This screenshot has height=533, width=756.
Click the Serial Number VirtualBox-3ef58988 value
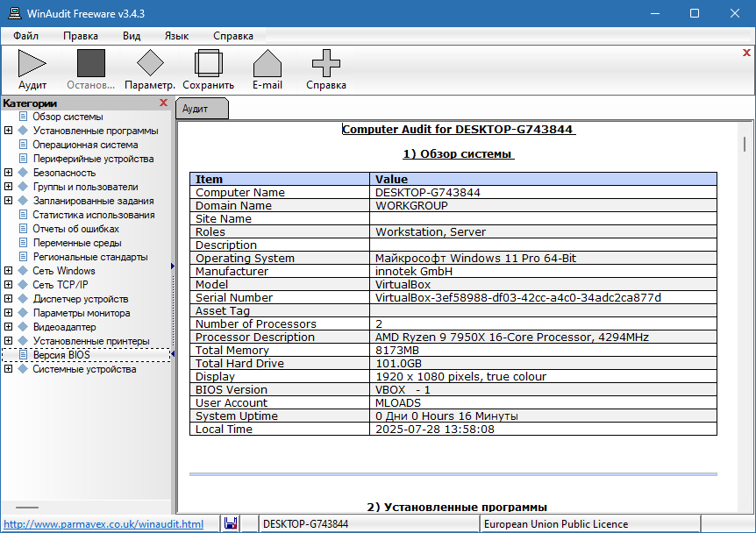[x=517, y=297]
